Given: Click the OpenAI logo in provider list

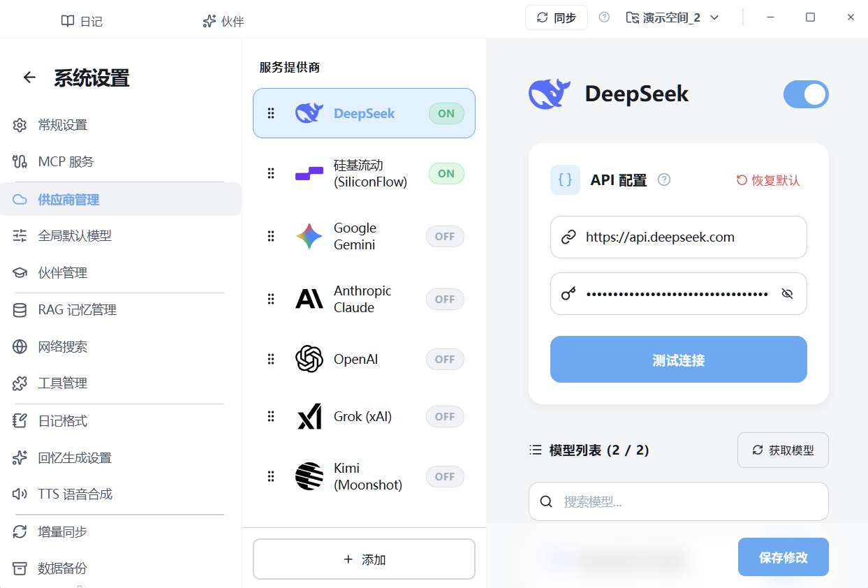Looking at the screenshot, I should (x=309, y=360).
